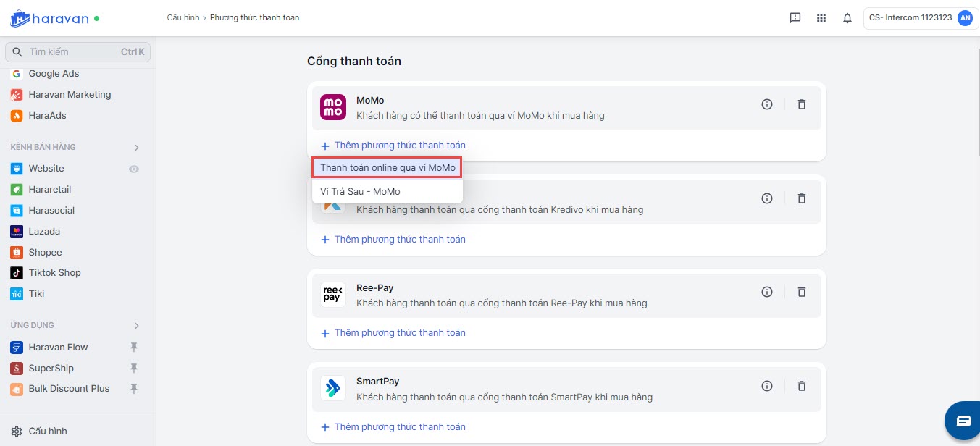Open MoMo's Thêm phương thức thanh toán dropdown

(393, 146)
